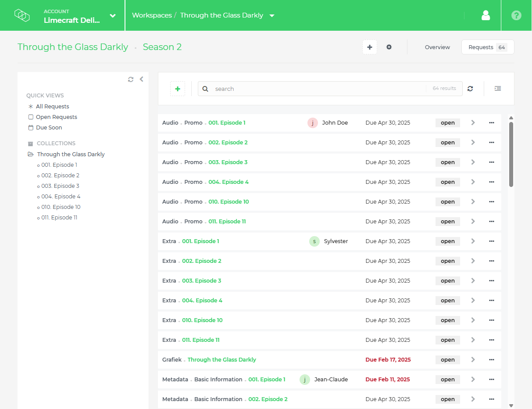The width and height of the screenshot is (532, 409).
Task: Switch to the Overview tab
Action: tap(437, 47)
